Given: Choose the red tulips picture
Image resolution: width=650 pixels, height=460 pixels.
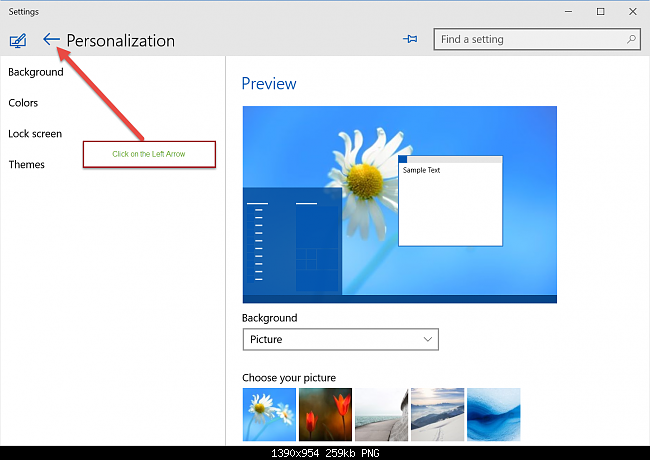Looking at the screenshot, I should tap(325, 414).
